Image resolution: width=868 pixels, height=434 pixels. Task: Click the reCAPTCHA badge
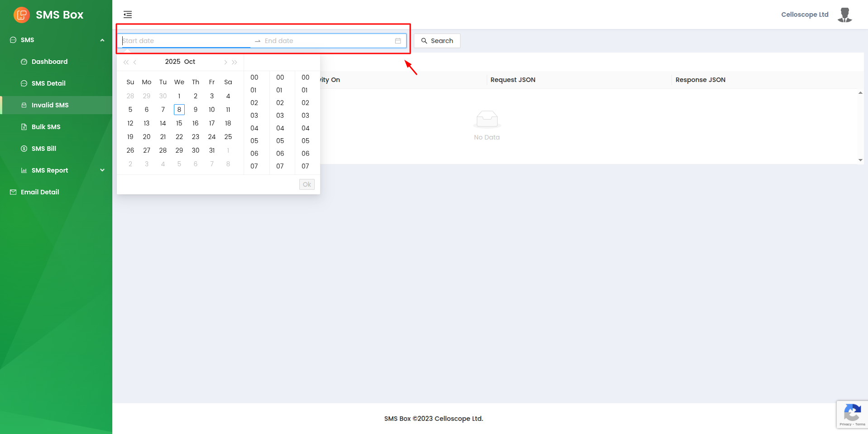coord(852,414)
